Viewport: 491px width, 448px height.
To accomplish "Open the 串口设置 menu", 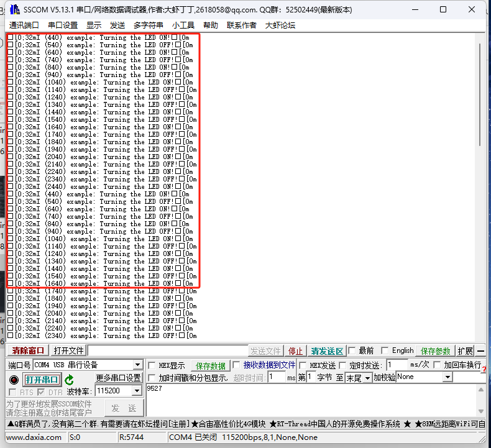I will coord(63,25).
